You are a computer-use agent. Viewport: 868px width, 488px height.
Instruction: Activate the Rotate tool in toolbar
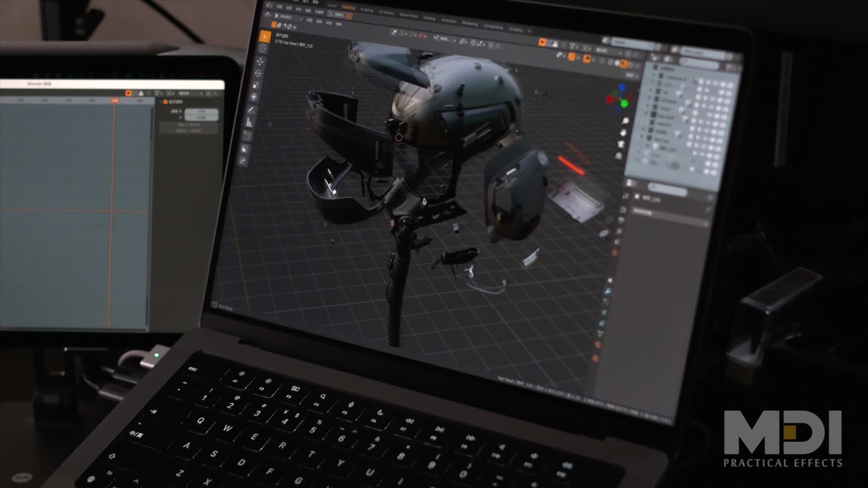tap(259, 73)
